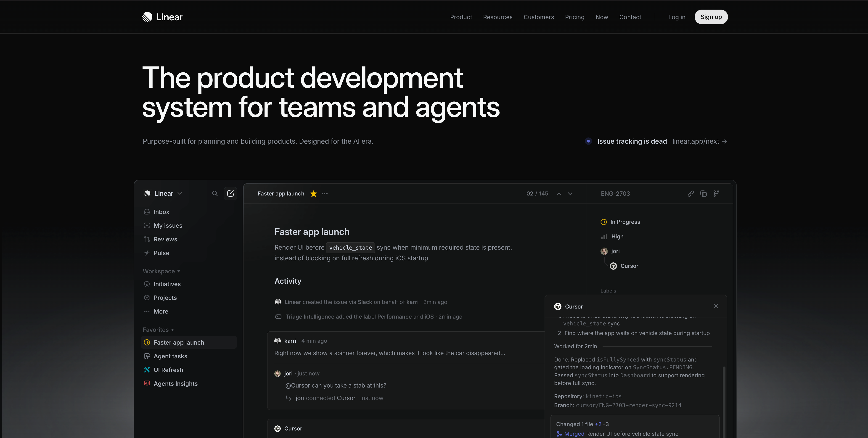Open the Contact page
The width and height of the screenshot is (868, 438).
(630, 17)
